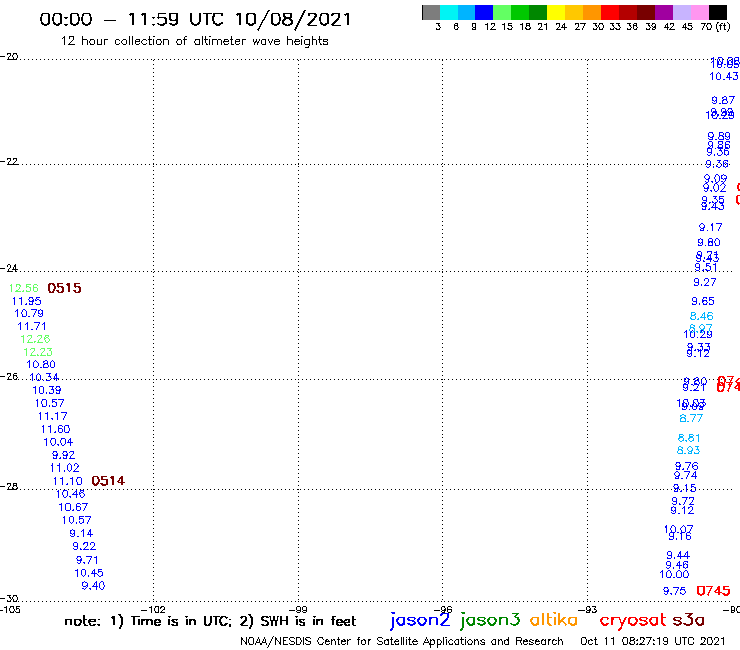
Task: Click the 11.71 wave height reading
Action: coord(32,326)
